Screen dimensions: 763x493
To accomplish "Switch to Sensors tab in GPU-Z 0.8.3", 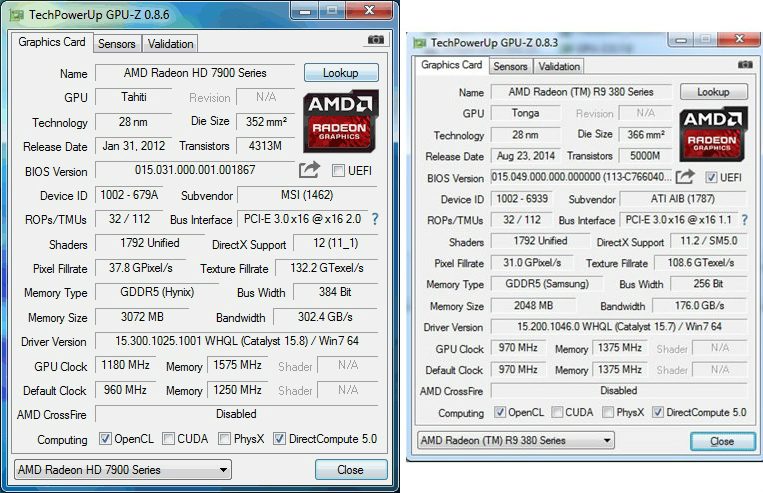I will [510, 66].
